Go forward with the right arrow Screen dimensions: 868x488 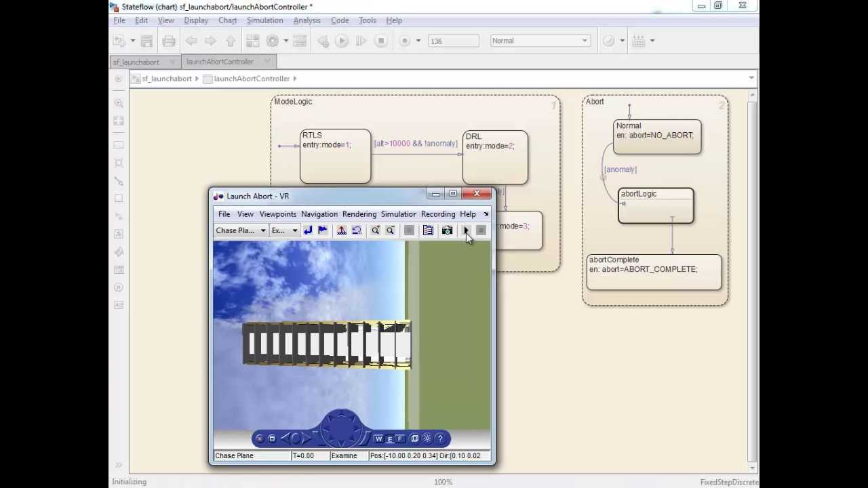[x=210, y=41]
